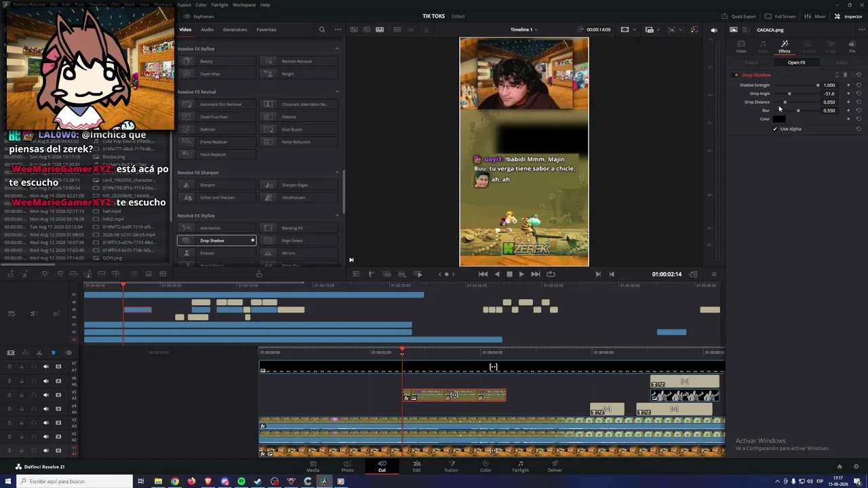Viewport: 868px width, 488px height.
Task: Lock track V3/A3
Action: pos(22,423)
